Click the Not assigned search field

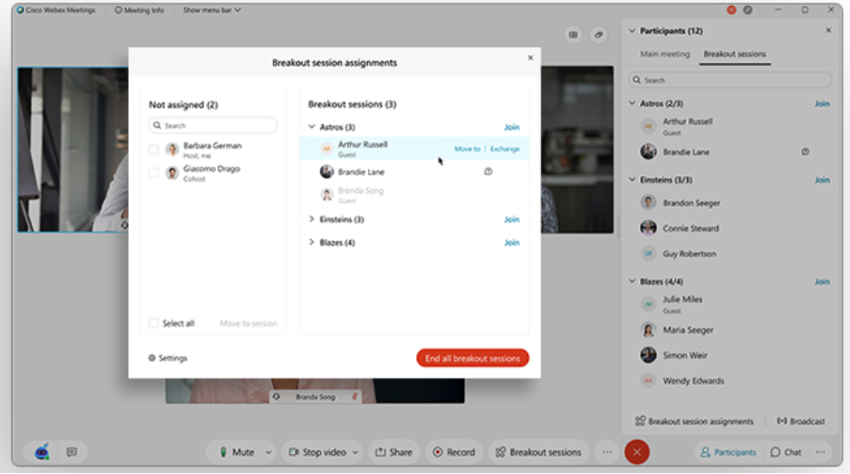coord(213,125)
